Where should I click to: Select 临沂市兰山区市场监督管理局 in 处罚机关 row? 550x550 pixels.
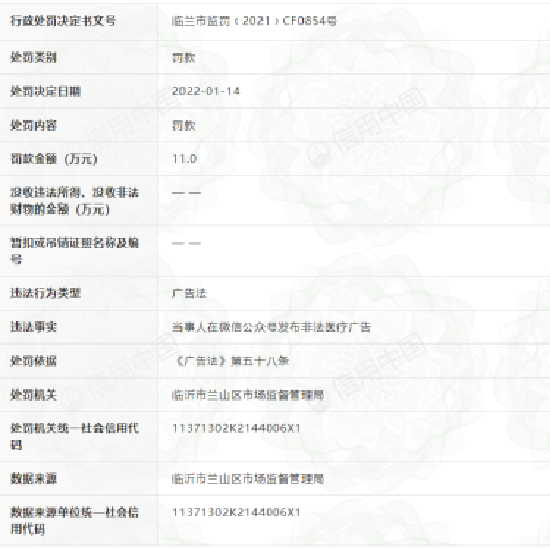[x=248, y=395]
